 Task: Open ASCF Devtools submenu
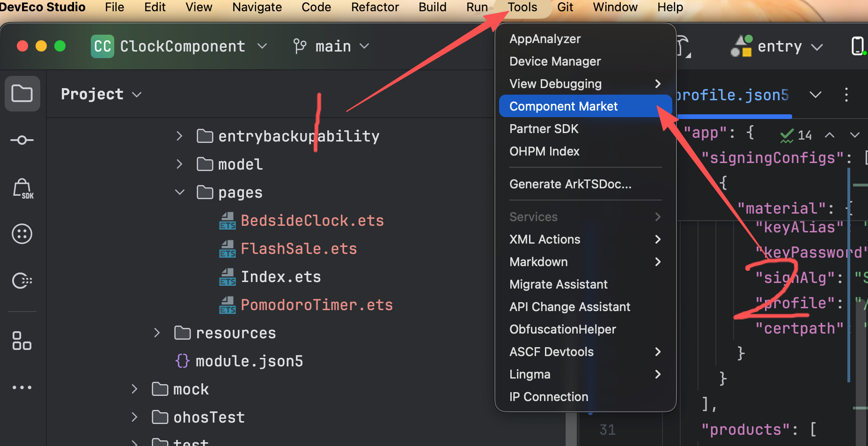(x=586, y=352)
